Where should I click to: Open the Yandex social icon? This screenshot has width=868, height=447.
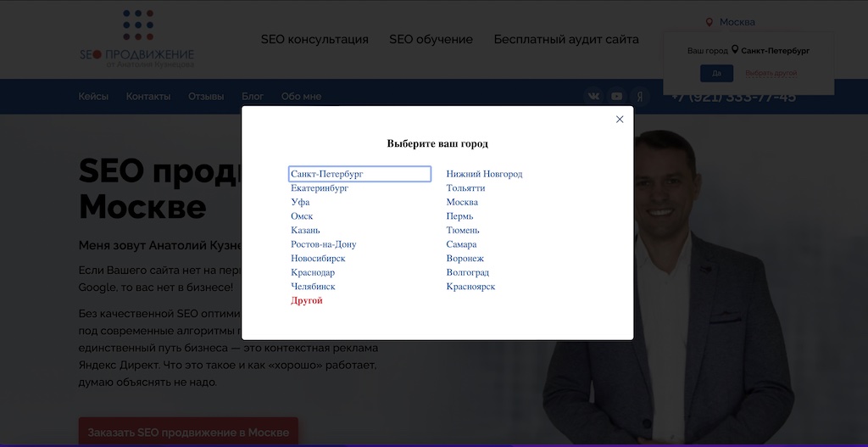pyautogui.click(x=640, y=97)
